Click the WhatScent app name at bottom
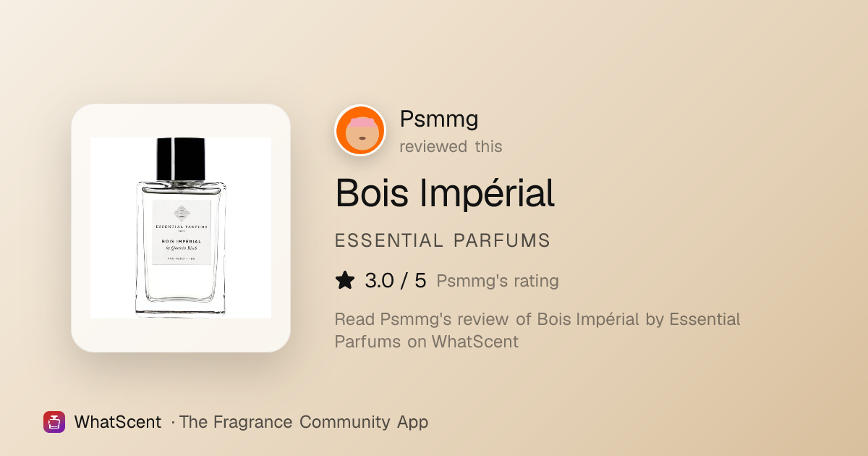 117,422
